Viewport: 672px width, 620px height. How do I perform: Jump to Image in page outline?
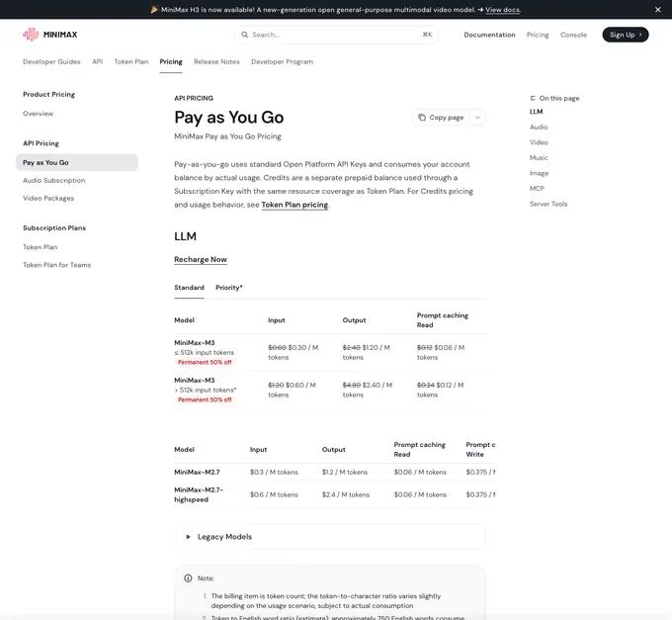540,173
